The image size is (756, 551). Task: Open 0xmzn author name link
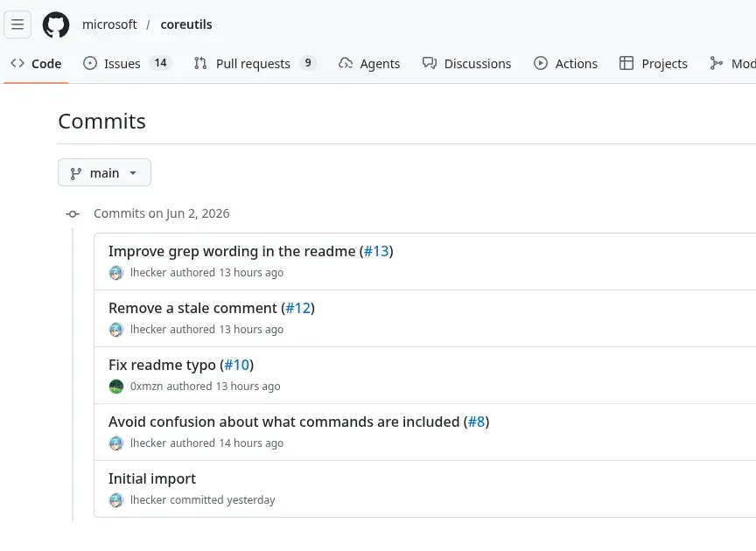point(147,386)
